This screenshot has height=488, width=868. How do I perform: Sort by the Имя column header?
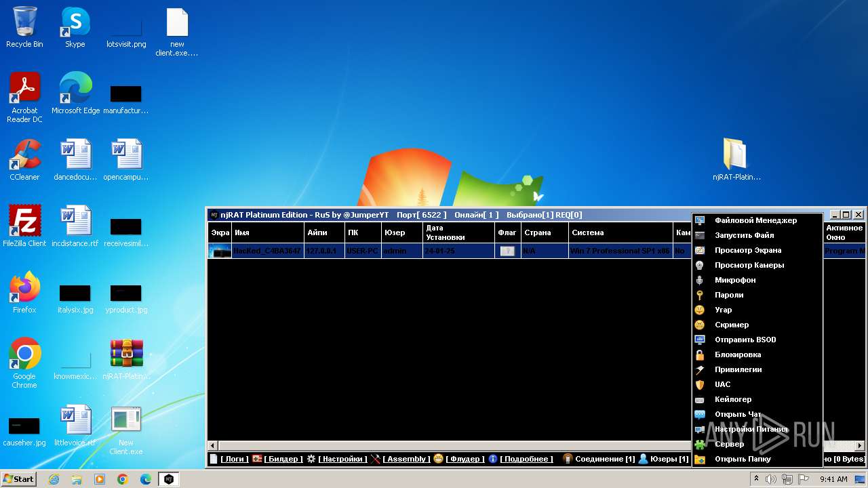pyautogui.click(x=268, y=232)
